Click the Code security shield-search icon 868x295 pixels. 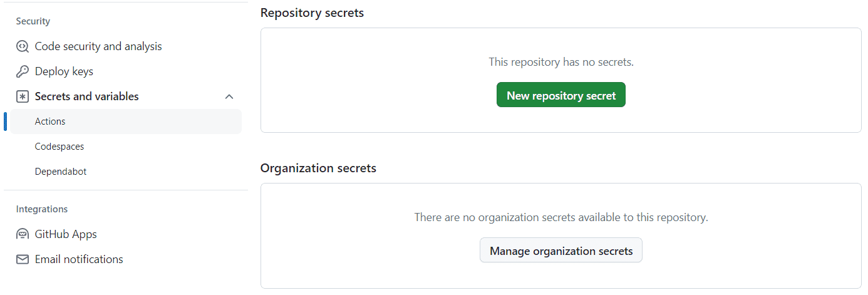click(23, 46)
